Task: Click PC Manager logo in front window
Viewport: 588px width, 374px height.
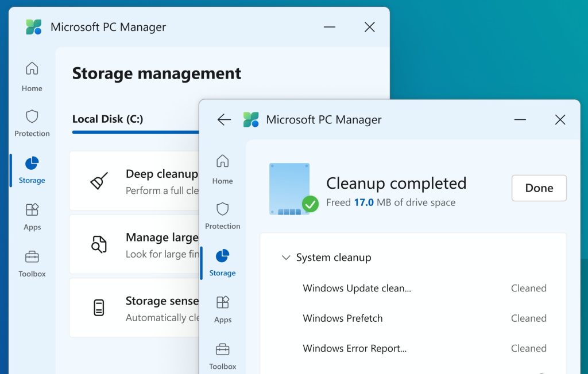Action: tap(251, 119)
